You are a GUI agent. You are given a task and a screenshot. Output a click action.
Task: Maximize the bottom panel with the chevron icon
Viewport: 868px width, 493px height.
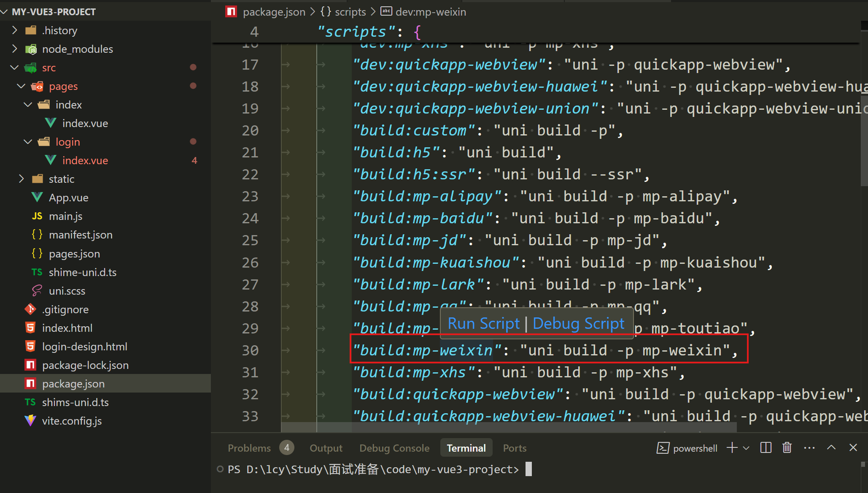pyautogui.click(x=830, y=447)
